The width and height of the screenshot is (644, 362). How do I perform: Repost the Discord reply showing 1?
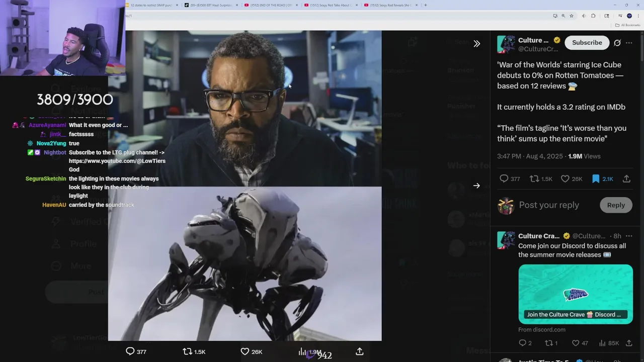tap(551, 343)
